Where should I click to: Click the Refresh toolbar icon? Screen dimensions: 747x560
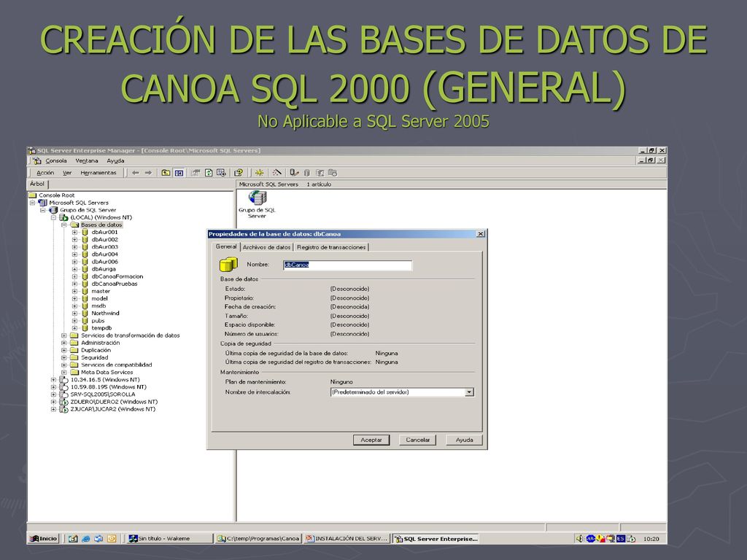(209, 173)
